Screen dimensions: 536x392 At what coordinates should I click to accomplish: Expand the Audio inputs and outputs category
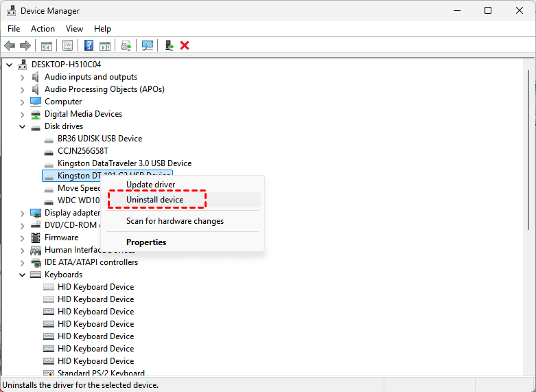coord(23,77)
